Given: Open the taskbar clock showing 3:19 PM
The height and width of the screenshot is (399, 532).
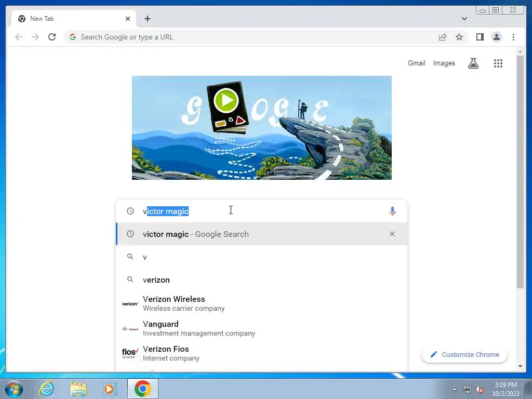Looking at the screenshot, I should [506, 389].
